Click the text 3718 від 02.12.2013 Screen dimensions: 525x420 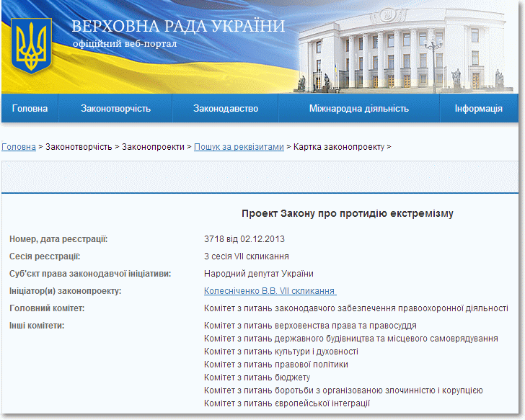(244, 239)
